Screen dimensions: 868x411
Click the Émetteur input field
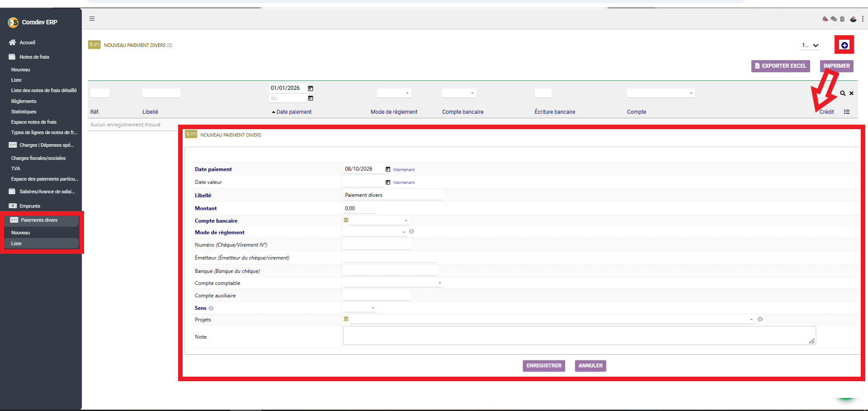click(390, 258)
